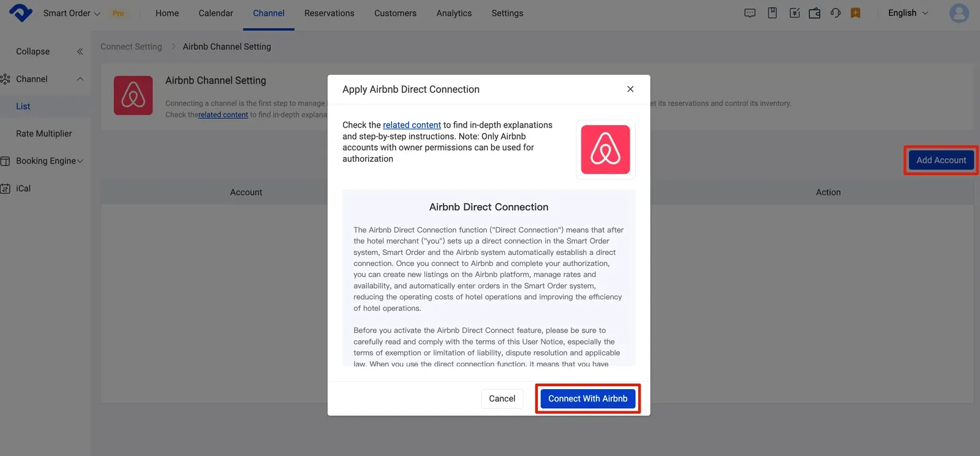
Task: Click the Airbnb Channel Setting page title
Action: point(216,80)
